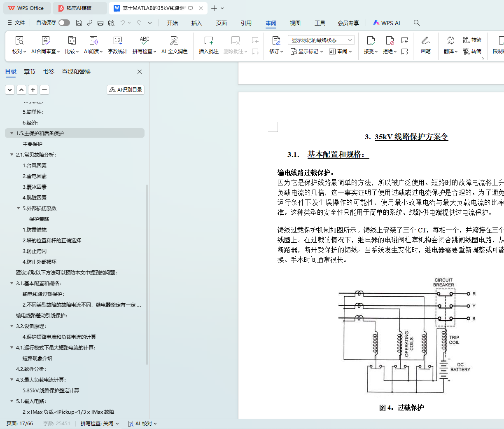Click the AI 全文润色 polish icon
The image size is (504, 429).
coord(174,41)
